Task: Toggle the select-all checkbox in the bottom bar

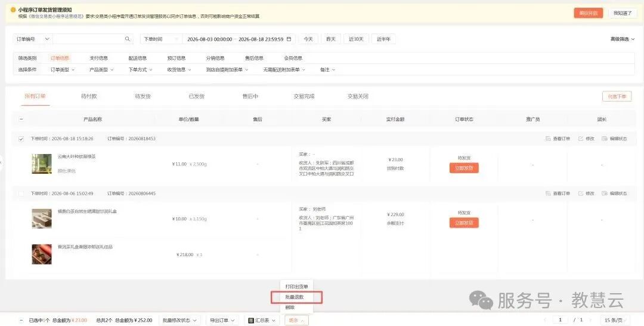Action: click(x=21, y=320)
